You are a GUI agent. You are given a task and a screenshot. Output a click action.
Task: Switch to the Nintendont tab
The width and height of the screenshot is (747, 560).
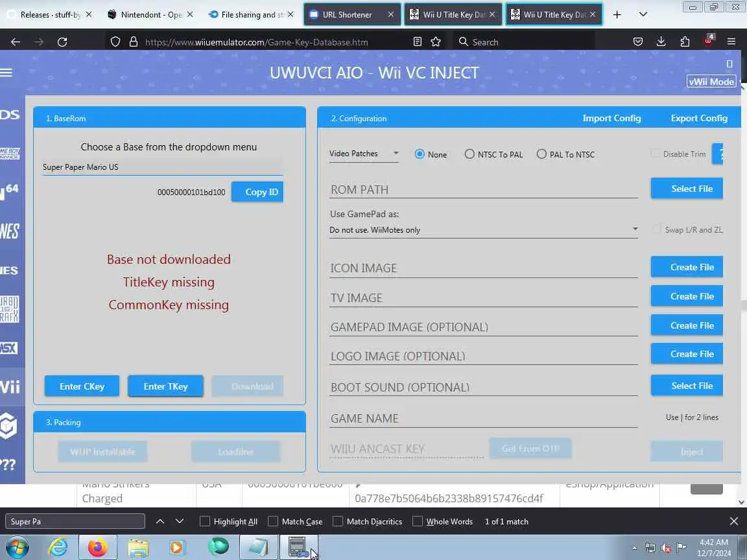[x=150, y=15]
